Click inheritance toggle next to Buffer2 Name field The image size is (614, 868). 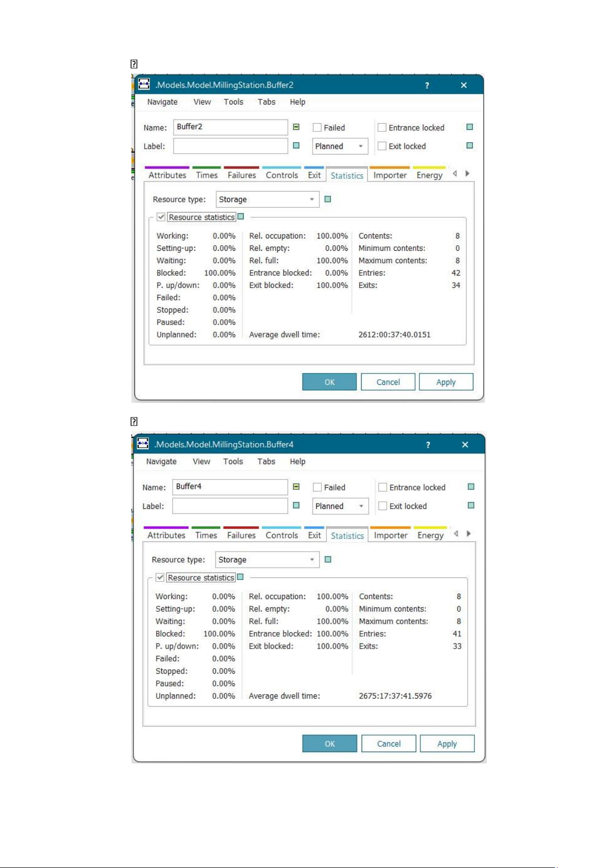[x=296, y=127]
